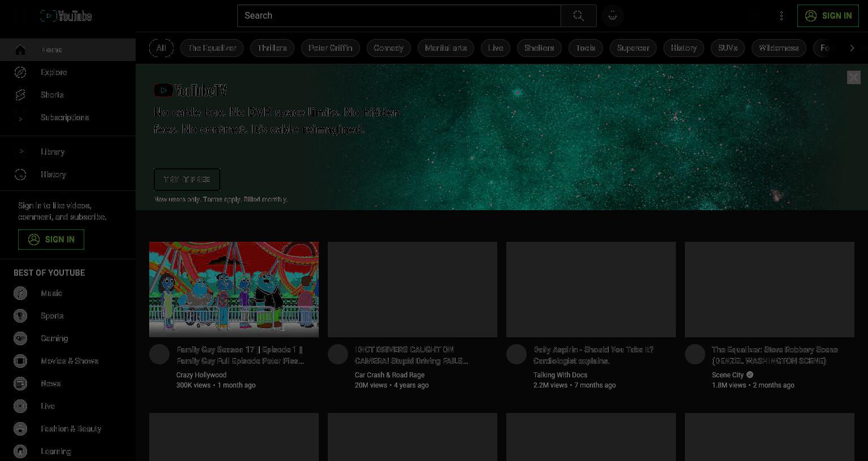The image size is (868, 461).
Task: Select the Wilderness filter chip
Action: click(779, 48)
